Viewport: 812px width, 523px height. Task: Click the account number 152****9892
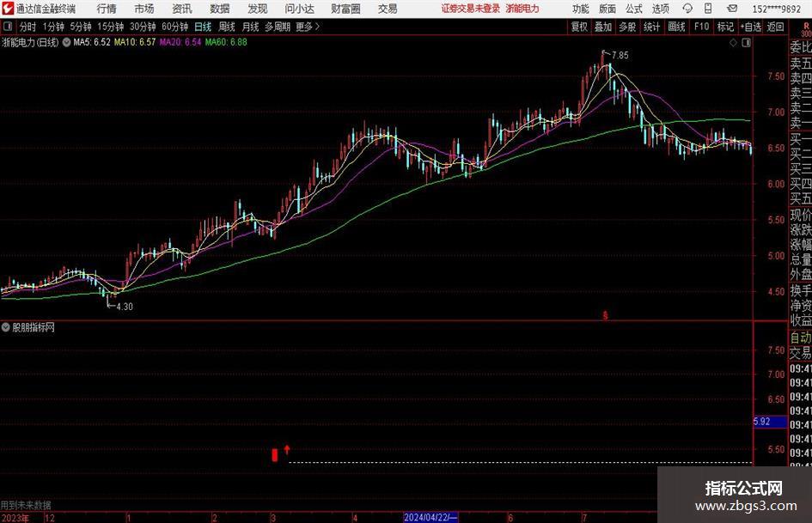click(x=776, y=9)
